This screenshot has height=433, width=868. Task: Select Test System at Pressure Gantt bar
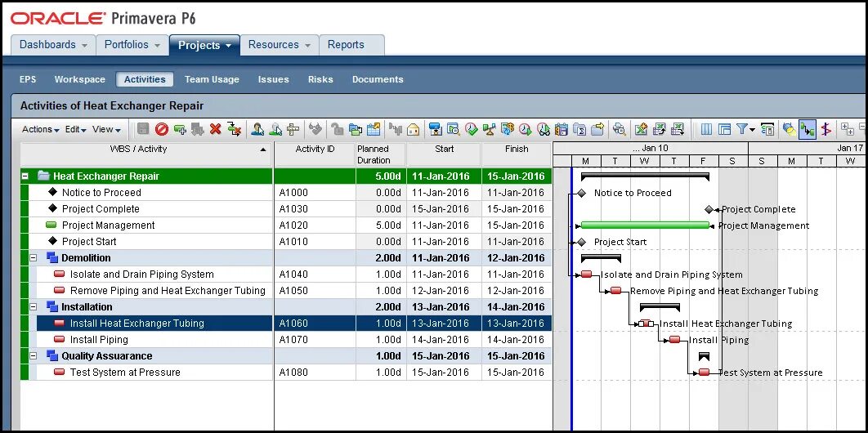(705, 373)
